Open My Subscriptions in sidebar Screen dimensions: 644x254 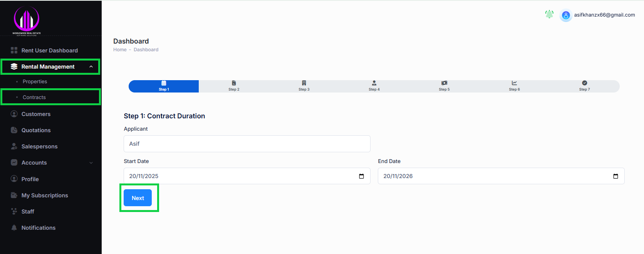point(45,195)
